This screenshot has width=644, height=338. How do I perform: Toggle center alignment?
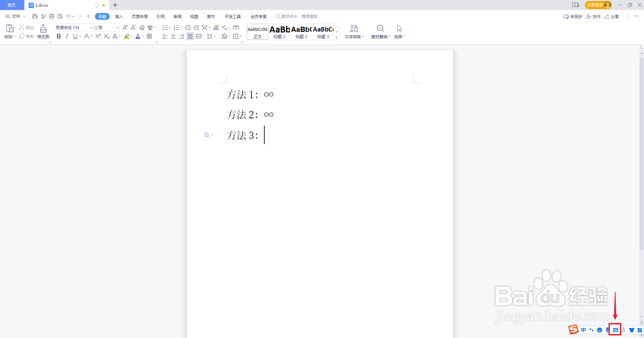click(x=173, y=36)
